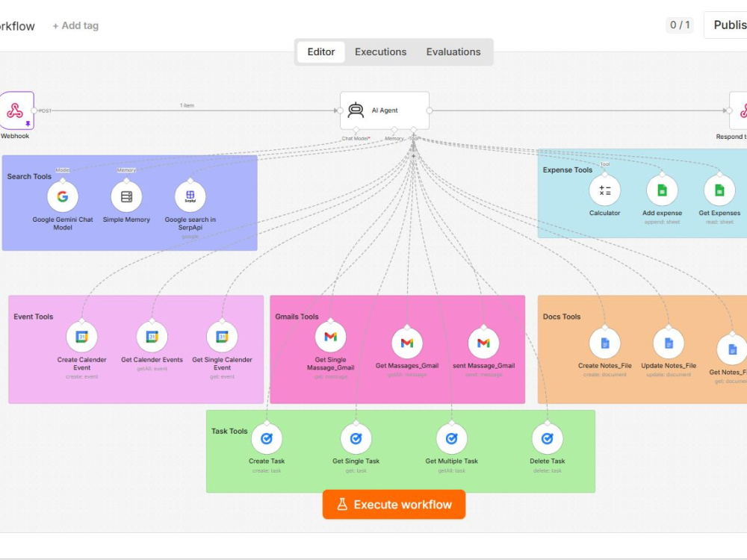The height and width of the screenshot is (560, 747).
Task: Select the Task Tools sticky note title
Action: [229, 431]
